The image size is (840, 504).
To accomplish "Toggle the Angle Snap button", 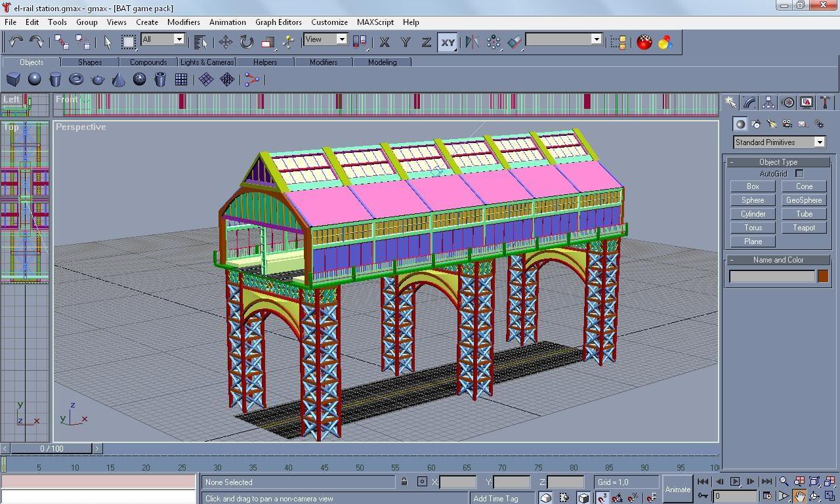I will tap(618, 497).
